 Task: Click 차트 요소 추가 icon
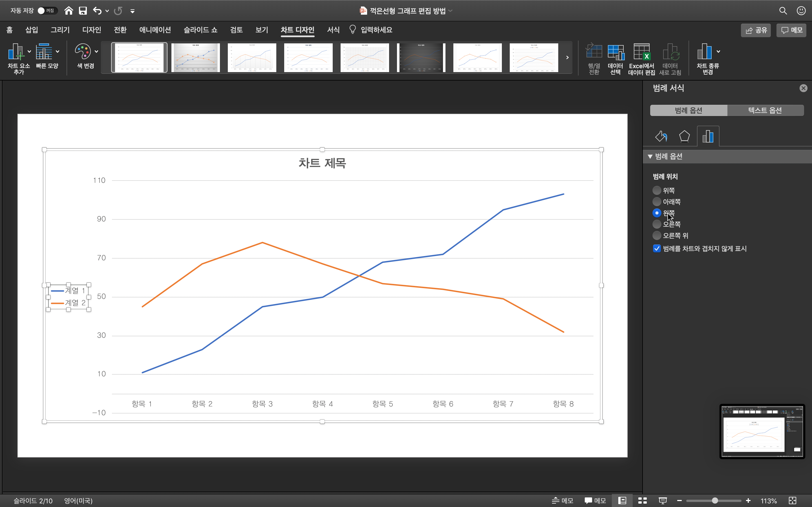16,52
